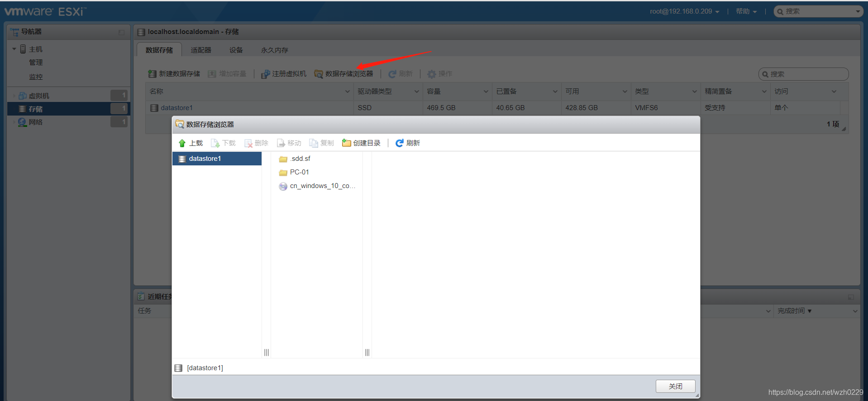Click the Recent Tasks panel icon

tap(141, 296)
